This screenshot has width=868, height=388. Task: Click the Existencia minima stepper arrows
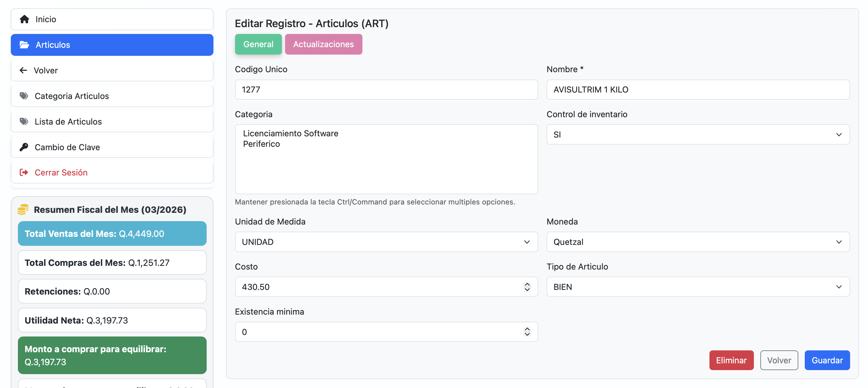tap(527, 332)
